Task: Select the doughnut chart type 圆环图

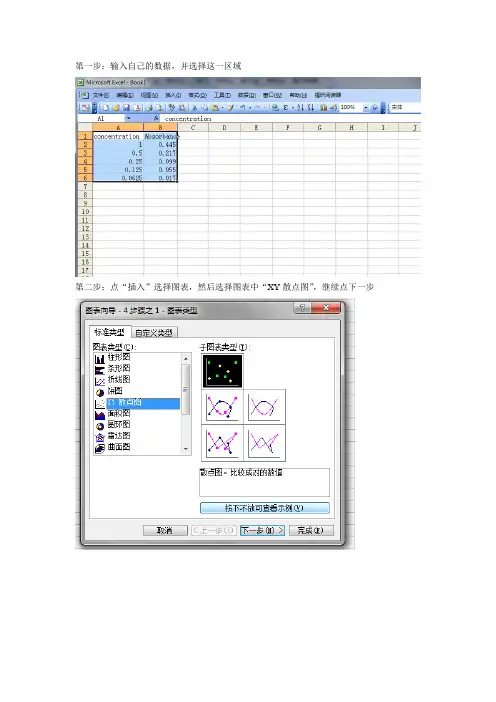Action: click(137, 424)
